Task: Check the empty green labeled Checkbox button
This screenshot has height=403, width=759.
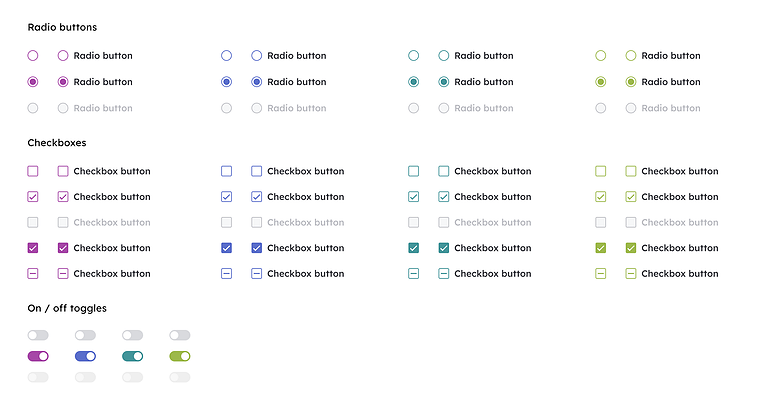Action: pyautogui.click(x=631, y=171)
